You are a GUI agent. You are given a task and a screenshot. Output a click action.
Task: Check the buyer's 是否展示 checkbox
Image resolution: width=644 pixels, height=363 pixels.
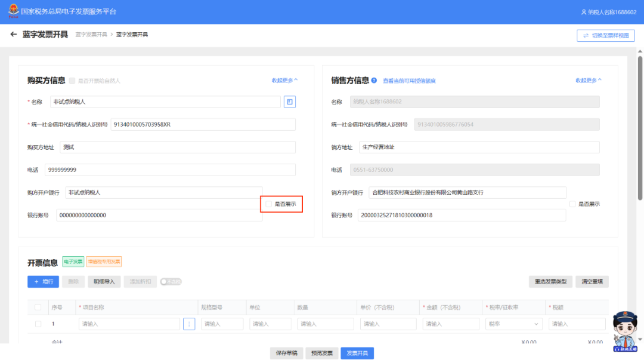click(269, 204)
